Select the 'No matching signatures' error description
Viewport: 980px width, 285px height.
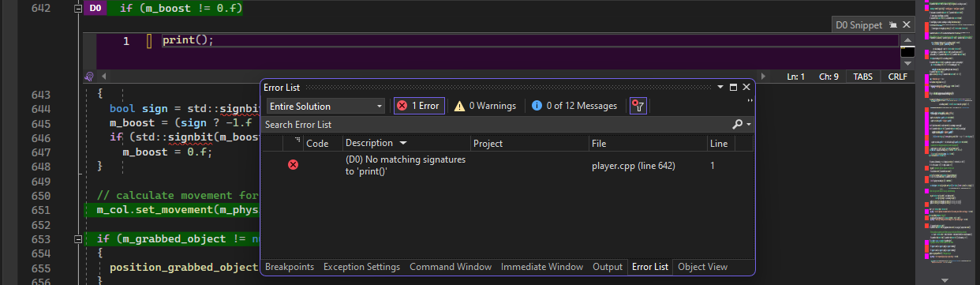[x=406, y=166]
